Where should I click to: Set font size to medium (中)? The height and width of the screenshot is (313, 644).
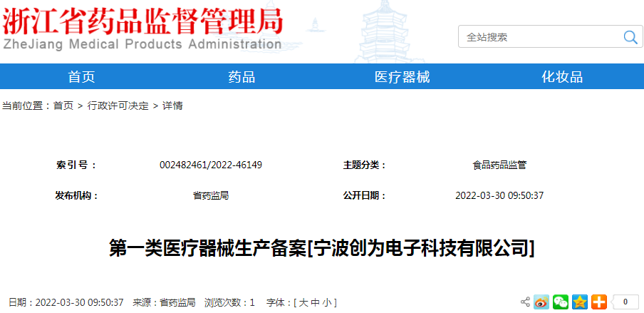[x=315, y=303]
